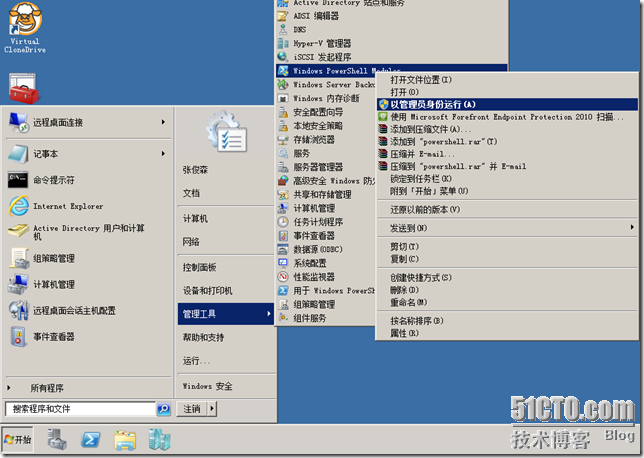Choose 重命名(M) in context menu

tap(409, 302)
